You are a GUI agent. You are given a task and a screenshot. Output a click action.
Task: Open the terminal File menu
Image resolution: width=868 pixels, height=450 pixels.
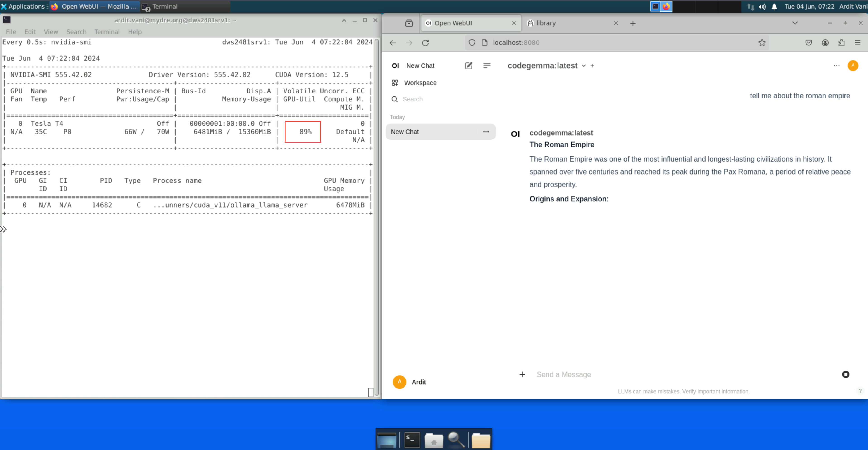(x=11, y=32)
